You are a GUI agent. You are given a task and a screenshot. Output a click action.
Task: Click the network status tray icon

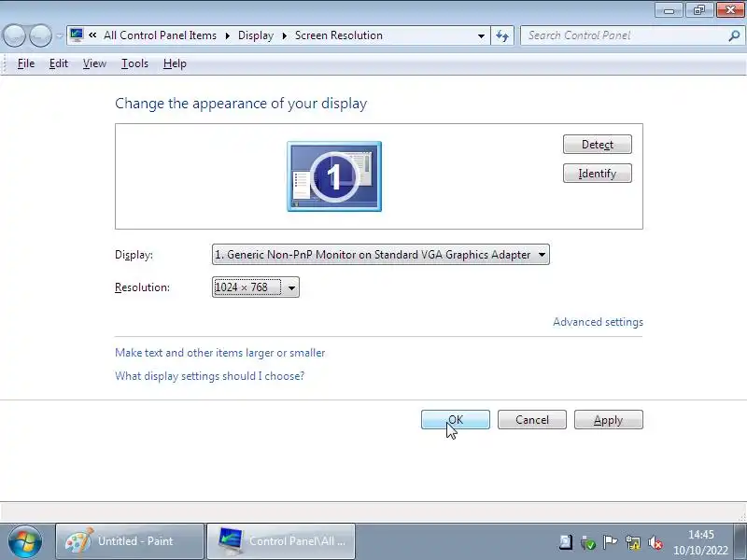(x=633, y=542)
